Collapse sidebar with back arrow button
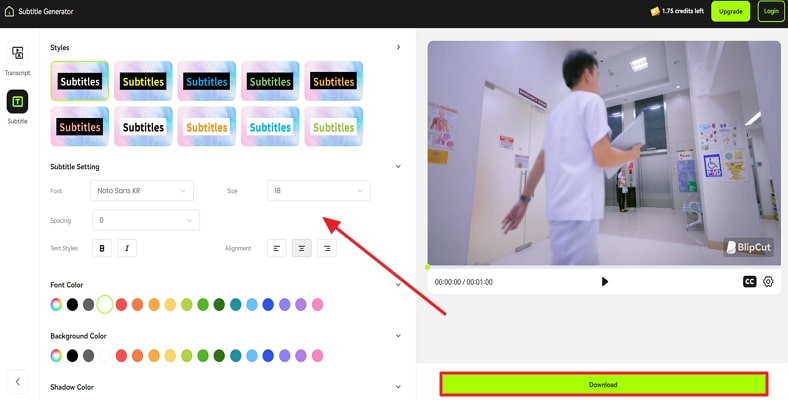The height and width of the screenshot is (400, 788). point(17,381)
